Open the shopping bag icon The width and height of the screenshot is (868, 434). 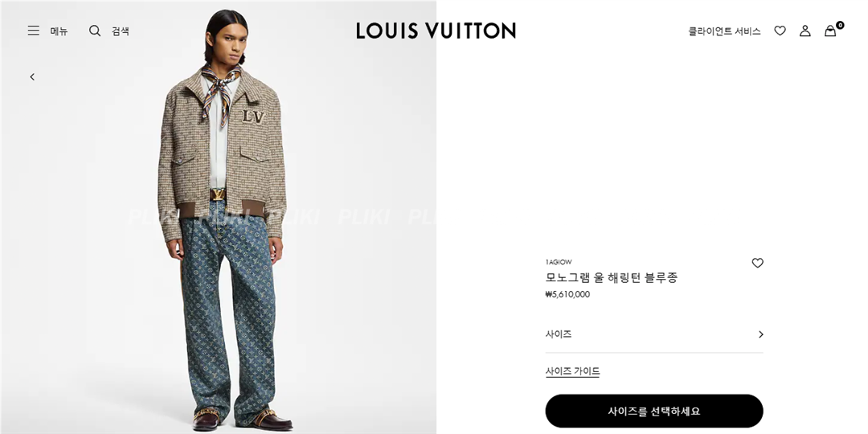point(829,31)
